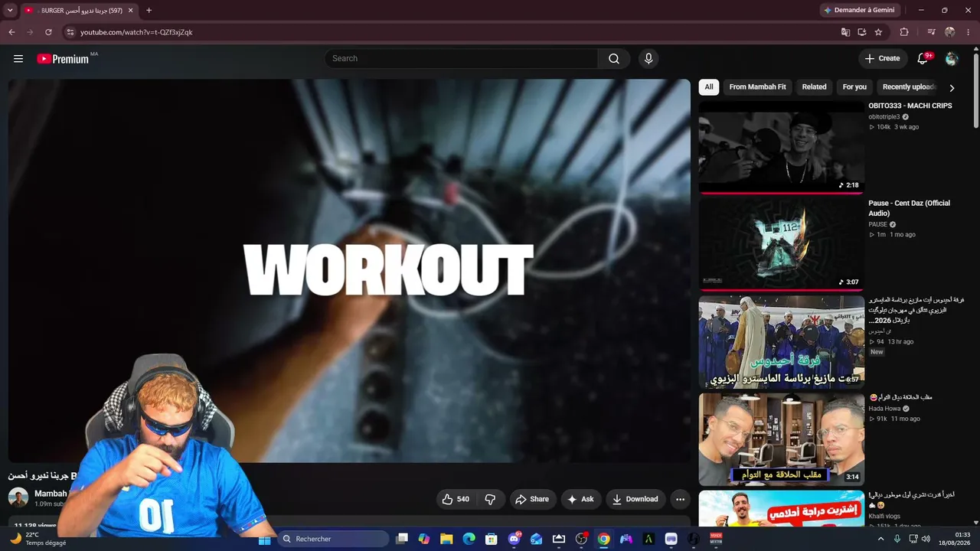This screenshot has height=551, width=980.
Task: Click the translate page icon
Action: pyautogui.click(x=845, y=32)
